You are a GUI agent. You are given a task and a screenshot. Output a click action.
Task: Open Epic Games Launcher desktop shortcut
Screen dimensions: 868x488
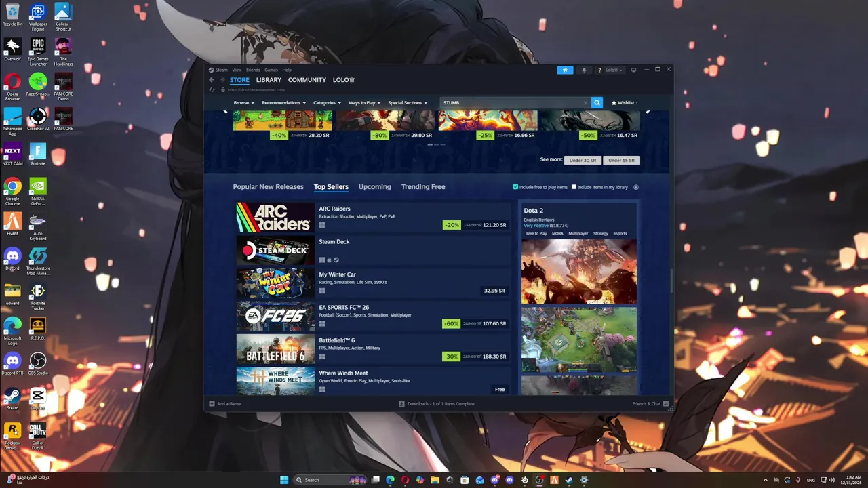[x=38, y=52]
